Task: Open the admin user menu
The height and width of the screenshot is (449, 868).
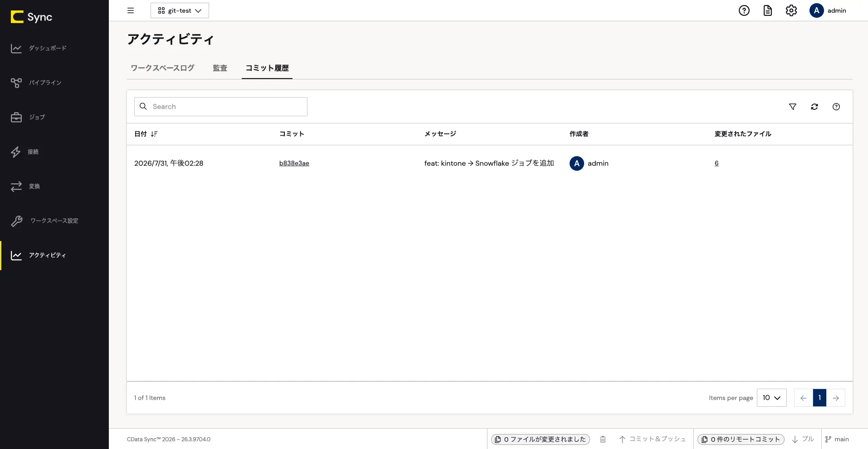Action: (x=828, y=10)
